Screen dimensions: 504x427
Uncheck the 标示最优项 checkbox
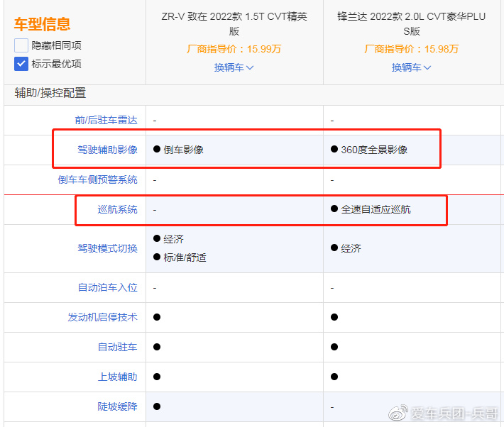[x=21, y=64]
